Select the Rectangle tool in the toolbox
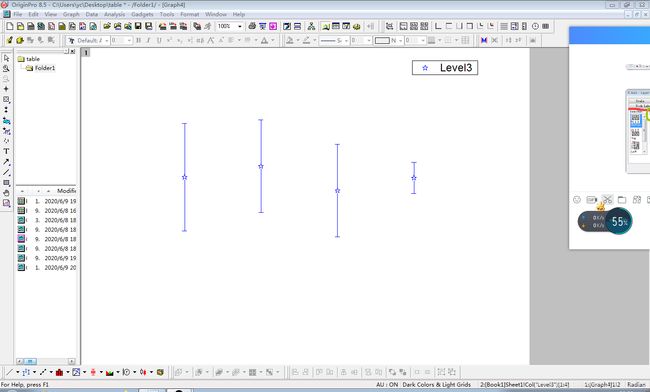Viewport: 650px width, 392px height. click(x=6, y=183)
